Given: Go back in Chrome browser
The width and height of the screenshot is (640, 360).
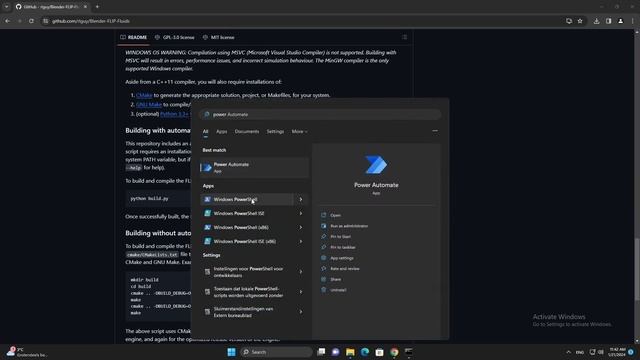Looking at the screenshot, I should coord(7,21).
